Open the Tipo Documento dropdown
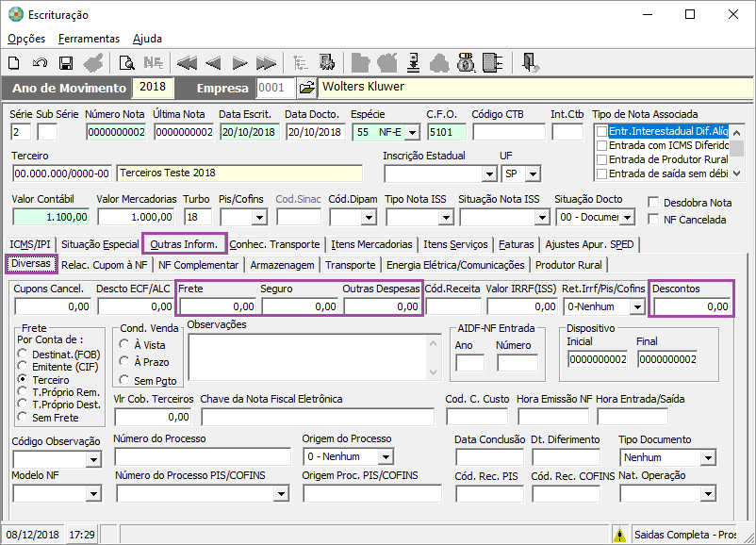 click(708, 457)
